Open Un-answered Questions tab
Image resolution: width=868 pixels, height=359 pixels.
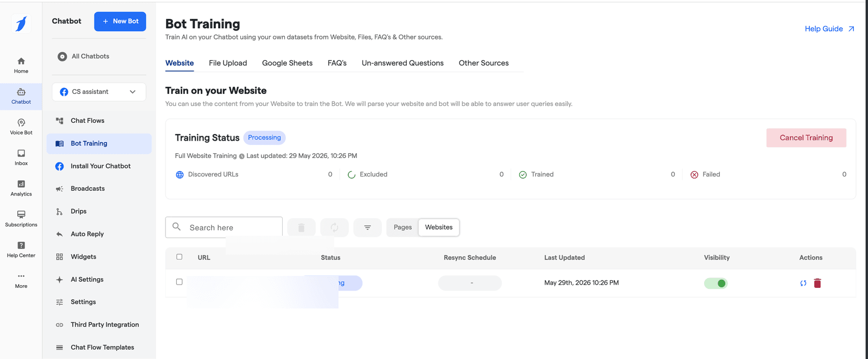click(x=403, y=63)
